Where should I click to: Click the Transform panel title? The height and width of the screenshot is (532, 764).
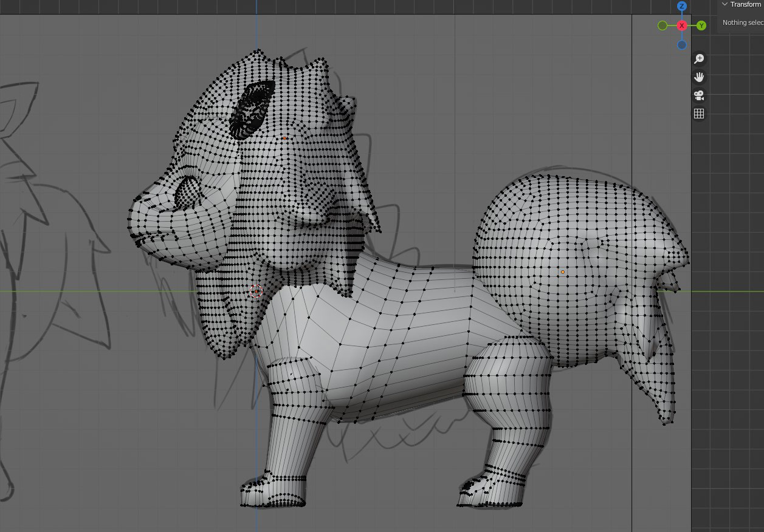746,4
